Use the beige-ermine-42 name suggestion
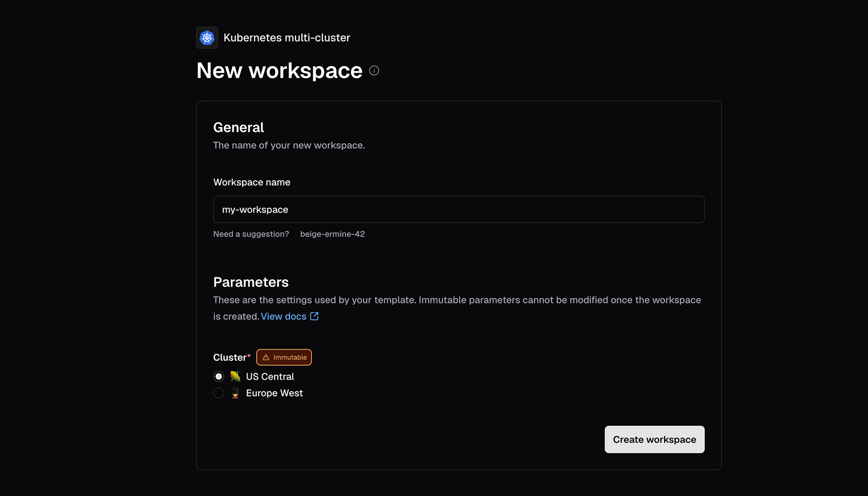This screenshot has height=496, width=868. point(332,234)
